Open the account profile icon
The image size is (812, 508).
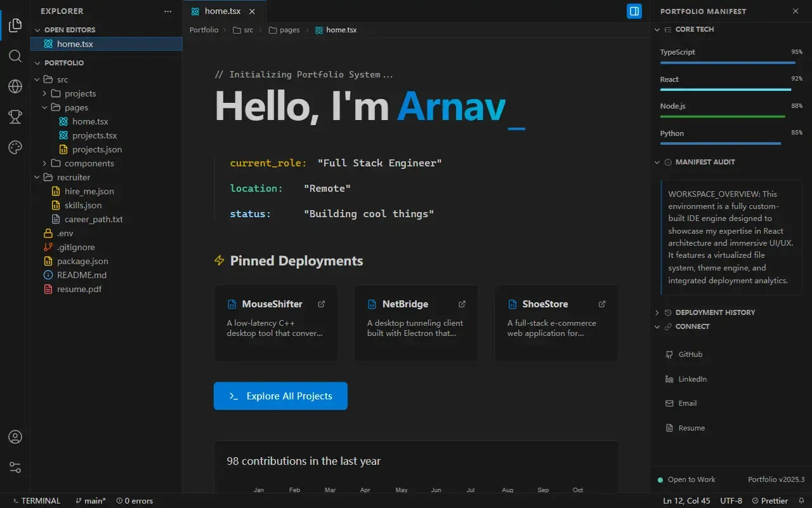pos(15,438)
